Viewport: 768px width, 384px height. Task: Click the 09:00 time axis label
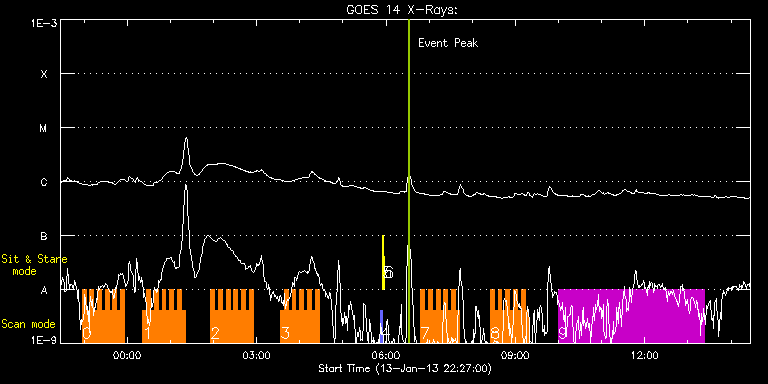(515, 355)
